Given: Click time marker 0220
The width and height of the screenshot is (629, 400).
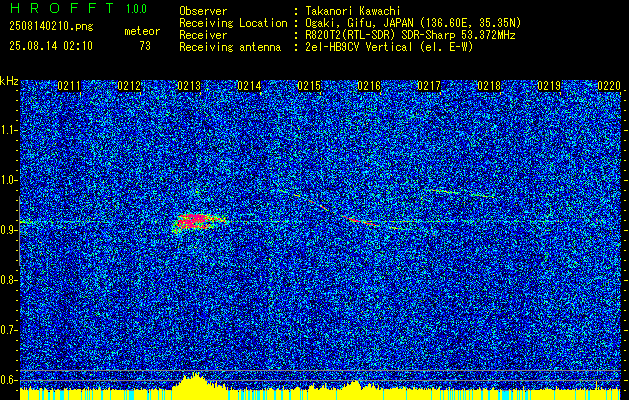Looking at the screenshot, I should pos(609,86).
